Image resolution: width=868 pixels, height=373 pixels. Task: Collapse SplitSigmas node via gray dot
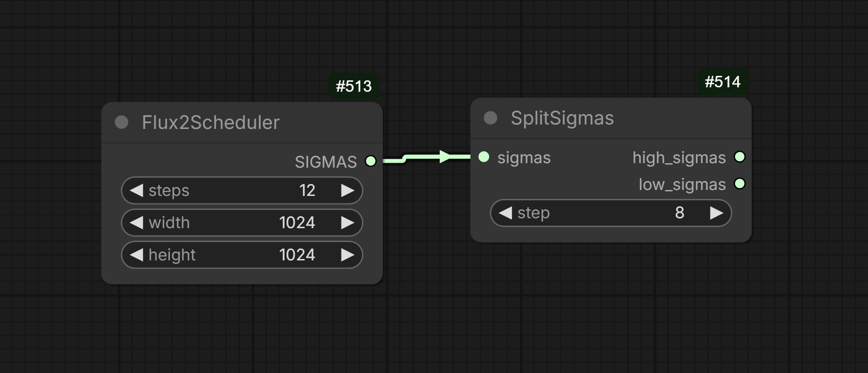[490, 118]
